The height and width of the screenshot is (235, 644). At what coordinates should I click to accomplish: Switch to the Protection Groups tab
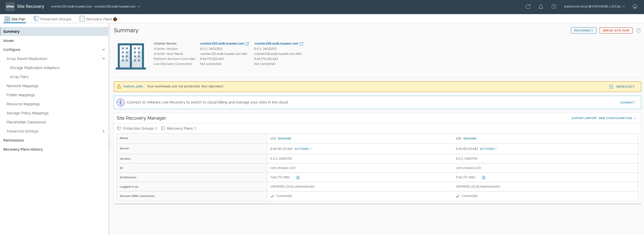point(52,19)
